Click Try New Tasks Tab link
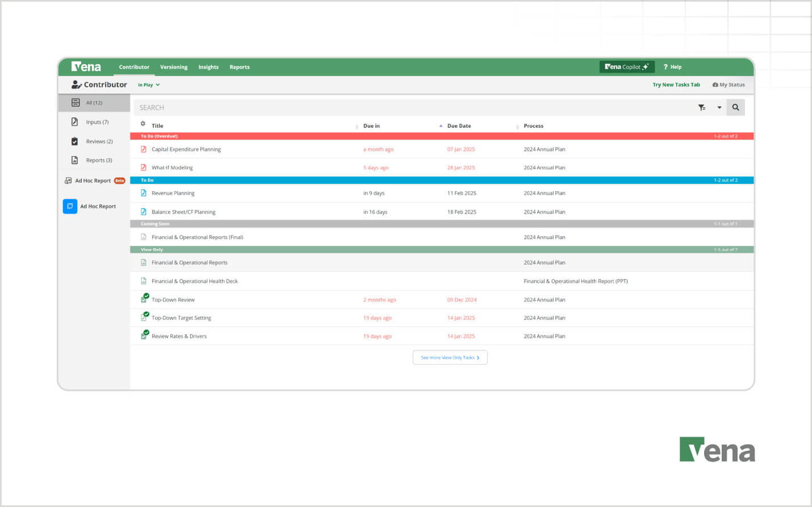 click(676, 84)
